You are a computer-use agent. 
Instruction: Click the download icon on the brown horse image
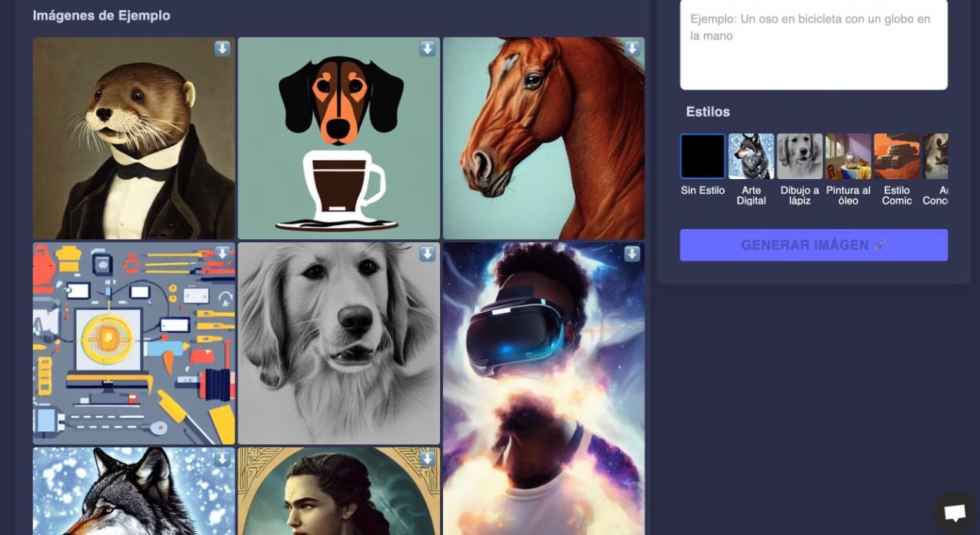pos(632,48)
